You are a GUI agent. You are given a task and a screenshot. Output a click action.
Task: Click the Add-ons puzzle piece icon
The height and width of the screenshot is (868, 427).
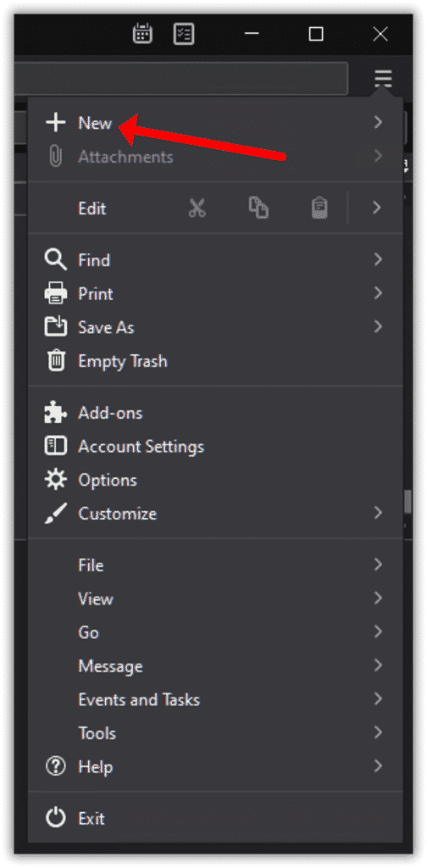[55, 413]
